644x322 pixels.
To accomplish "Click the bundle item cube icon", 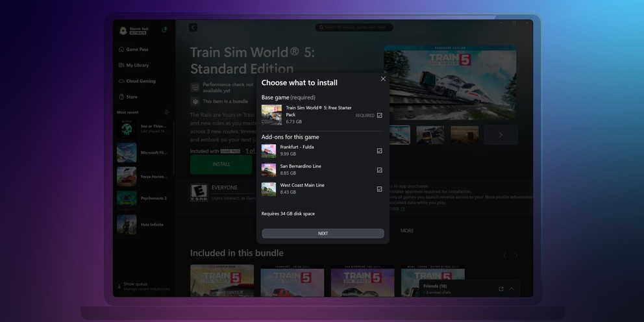I will [x=195, y=101].
